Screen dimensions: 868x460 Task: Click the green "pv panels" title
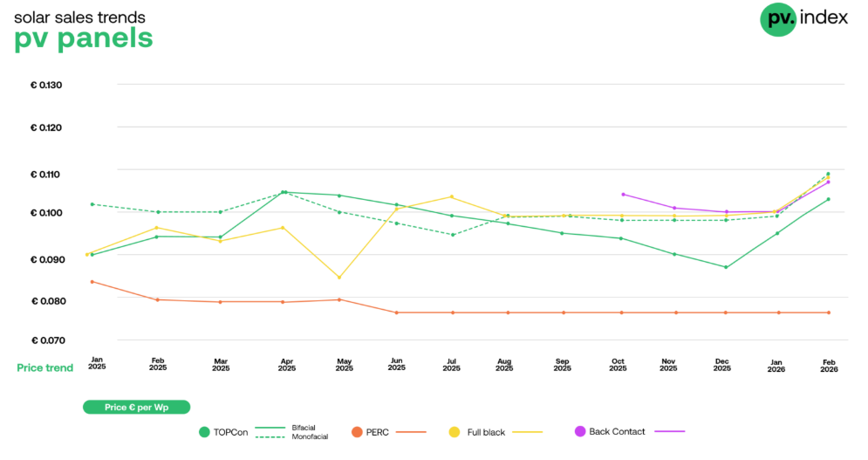(84, 38)
